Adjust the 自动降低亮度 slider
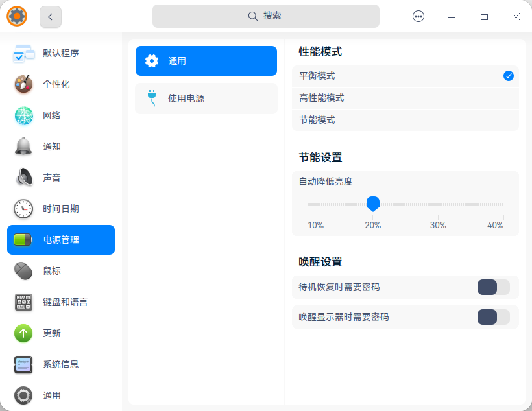The image size is (532, 411). (373, 204)
